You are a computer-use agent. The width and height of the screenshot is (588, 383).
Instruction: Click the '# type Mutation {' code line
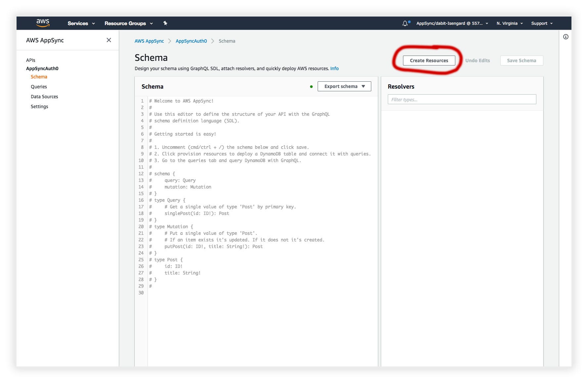[x=171, y=227]
